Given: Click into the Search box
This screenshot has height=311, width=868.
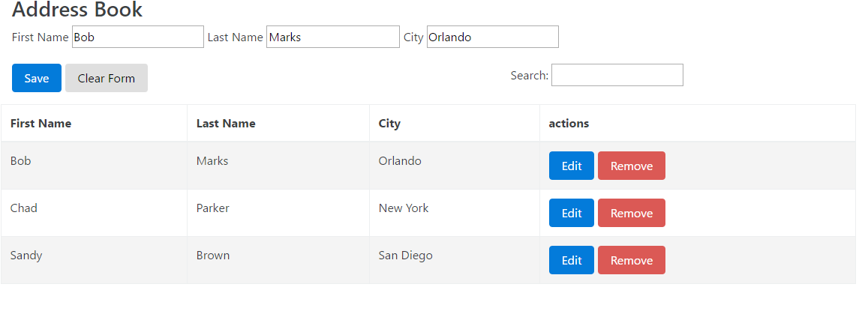Looking at the screenshot, I should click(x=617, y=75).
